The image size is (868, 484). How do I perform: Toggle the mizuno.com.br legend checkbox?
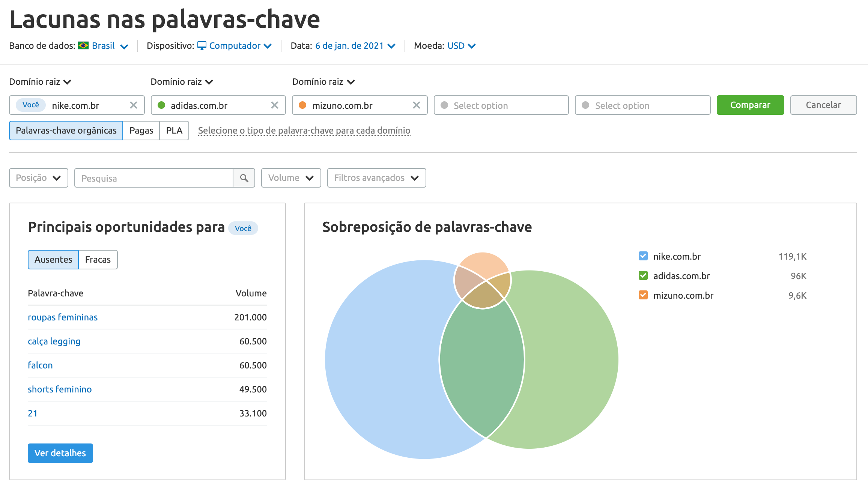coord(643,295)
